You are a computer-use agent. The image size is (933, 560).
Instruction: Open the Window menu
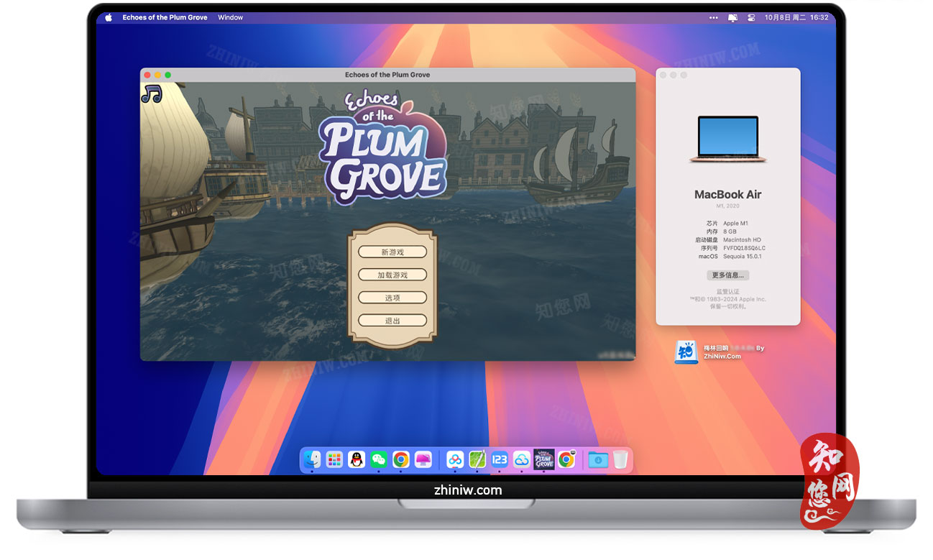[230, 17]
